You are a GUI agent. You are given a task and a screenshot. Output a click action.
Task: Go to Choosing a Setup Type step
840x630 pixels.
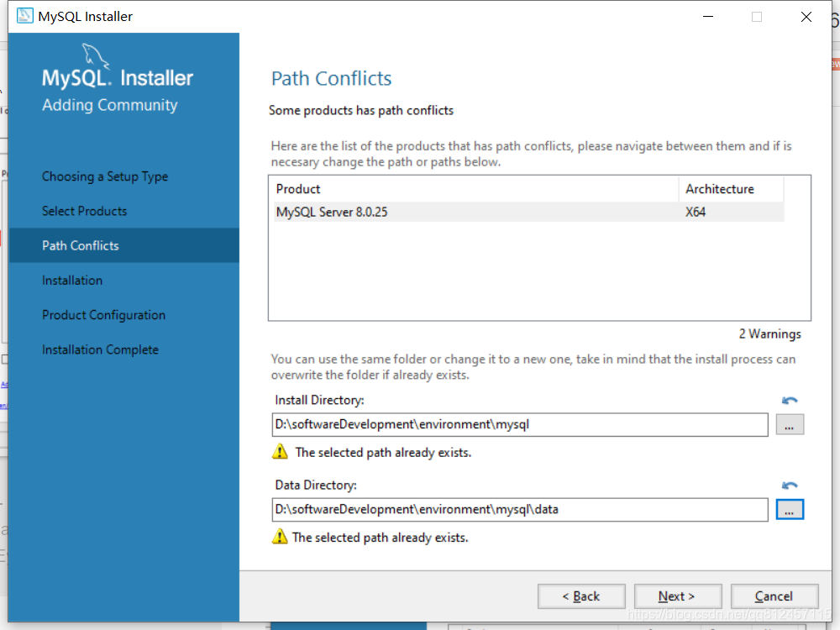(x=105, y=176)
